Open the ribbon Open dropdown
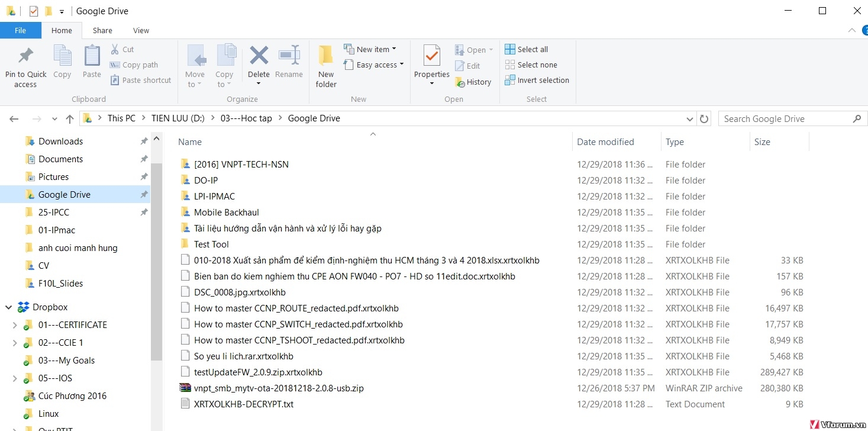Image resolution: width=868 pixels, height=431 pixels. click(474, 50)
